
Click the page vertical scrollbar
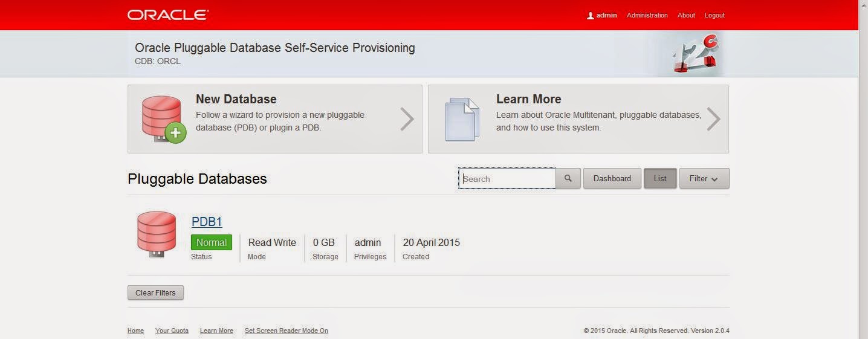(x=863, y=169)
